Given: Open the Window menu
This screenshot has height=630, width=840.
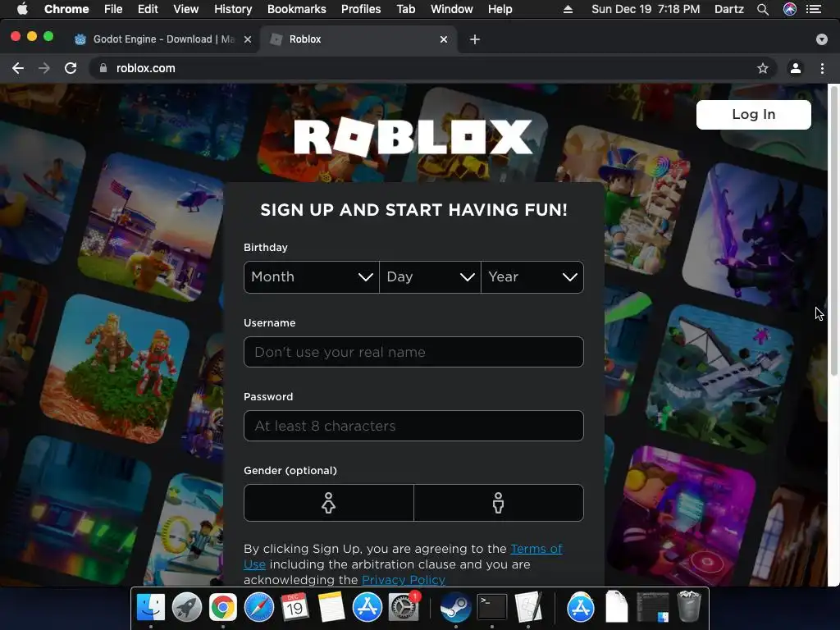Looking at the screenshot, I should coord(452,9).
